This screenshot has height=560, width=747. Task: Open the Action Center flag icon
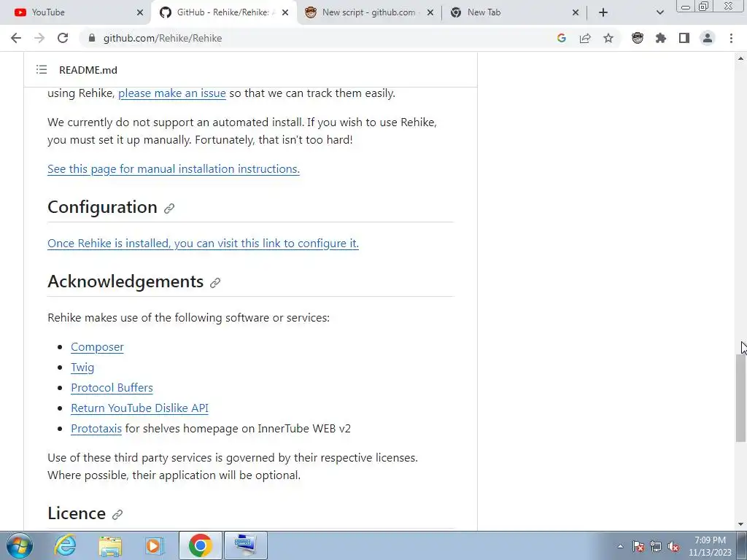[x=638, y=546]
